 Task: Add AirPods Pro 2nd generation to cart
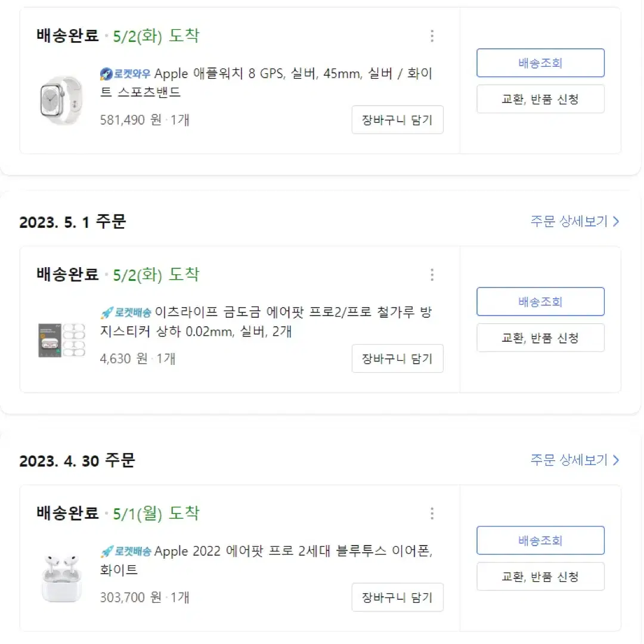[397, 597]
